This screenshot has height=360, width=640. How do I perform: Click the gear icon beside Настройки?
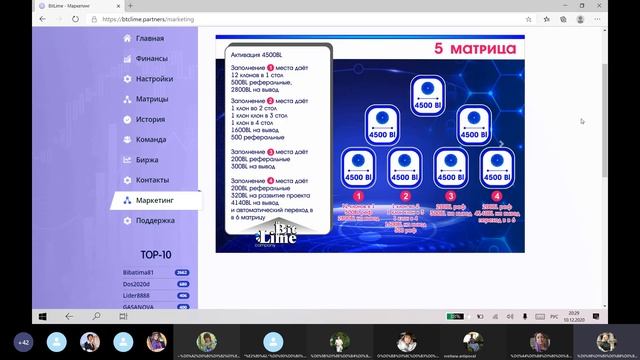coord(127,79)
